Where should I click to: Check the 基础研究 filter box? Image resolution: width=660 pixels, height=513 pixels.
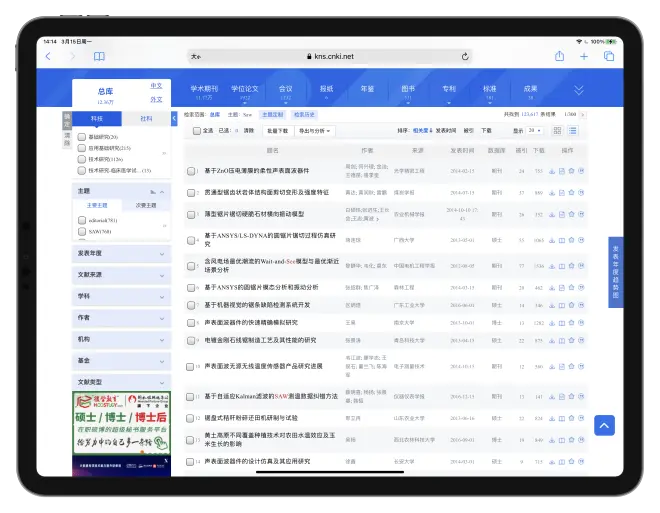(82, 137)
